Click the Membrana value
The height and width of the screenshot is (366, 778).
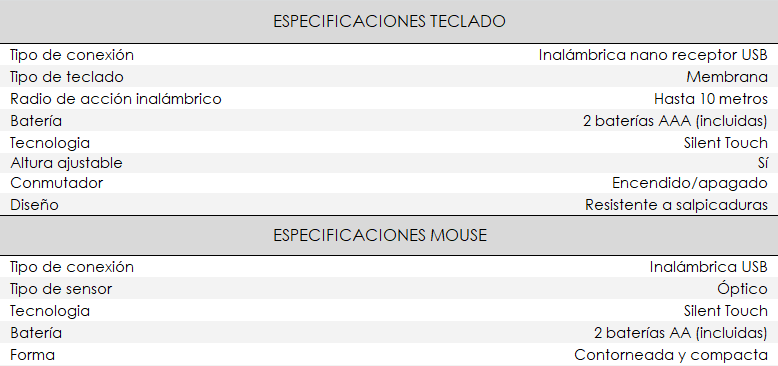point(727,77)
